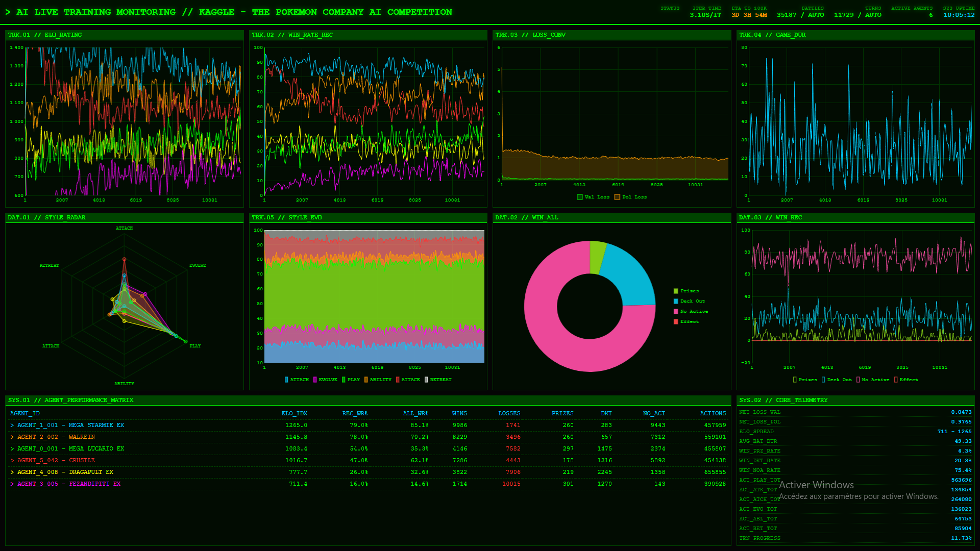Click the TRK.03 // LOSS_CONV panel title
980x551 pixels.
coord(530,35)
